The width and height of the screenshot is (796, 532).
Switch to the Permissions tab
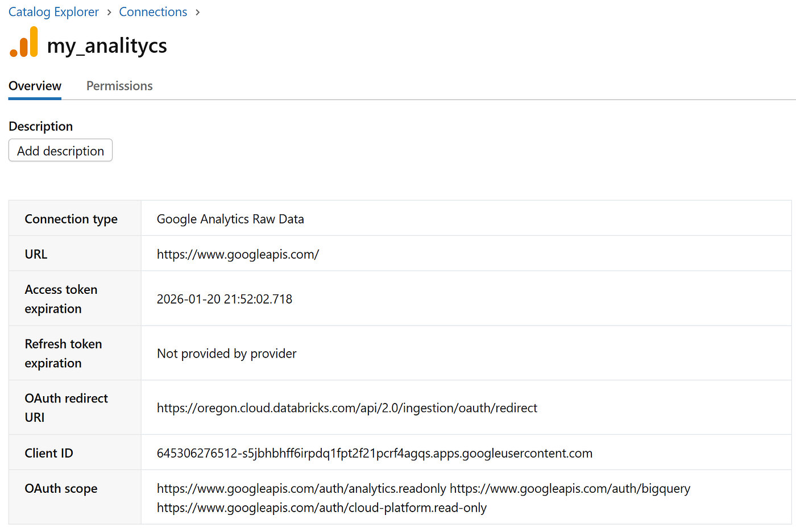119,86
